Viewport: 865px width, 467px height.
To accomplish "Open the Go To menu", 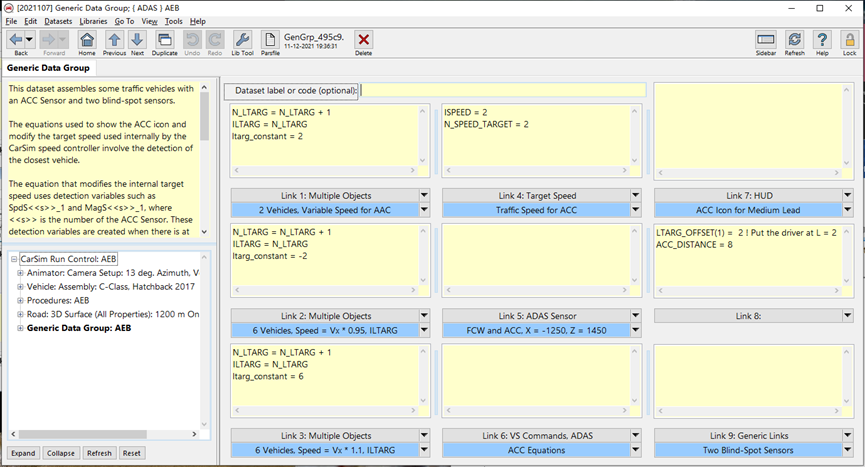I will tap(124, 21).
